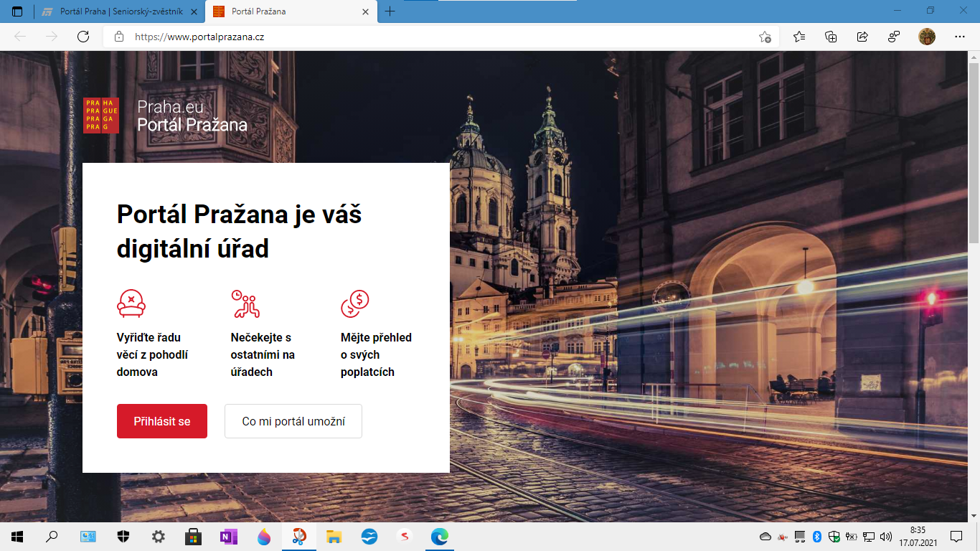Add this page to favorites (star icon)
The image size is (980, 551).
point(765,37)
